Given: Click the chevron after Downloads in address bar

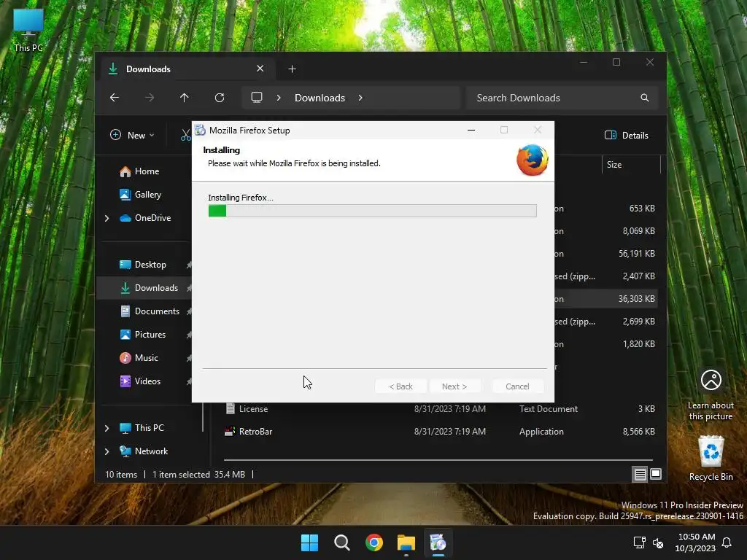Looking at the screenshot, I should (360, 98).
